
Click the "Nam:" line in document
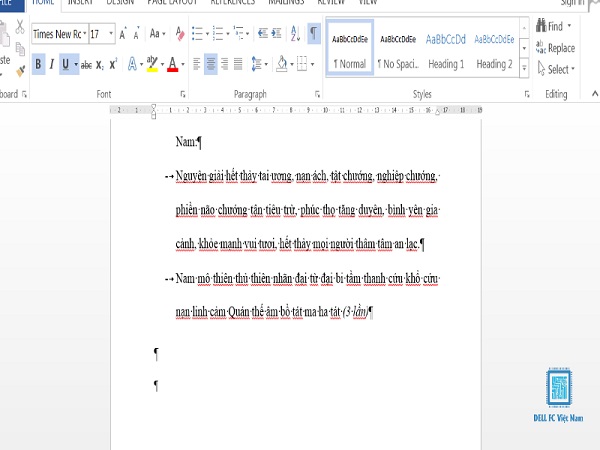pyautogui.click(x=188, y=142)
